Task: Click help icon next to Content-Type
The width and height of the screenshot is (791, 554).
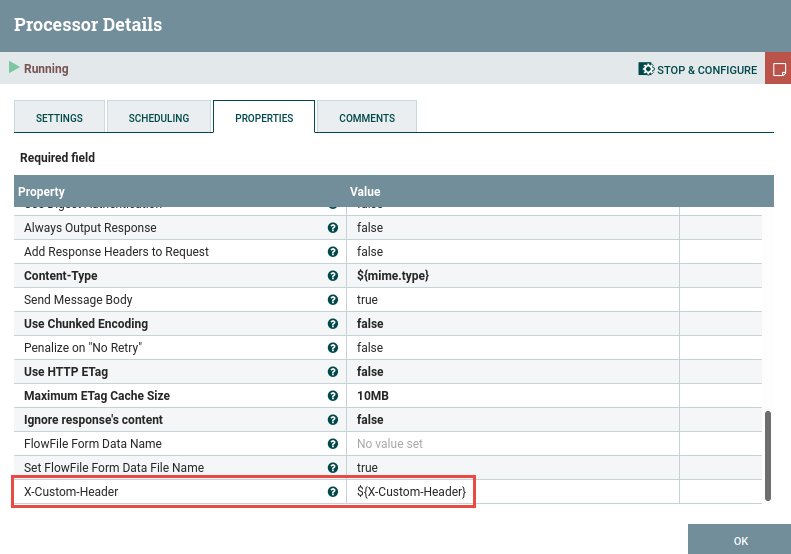Action: (333, 276)
